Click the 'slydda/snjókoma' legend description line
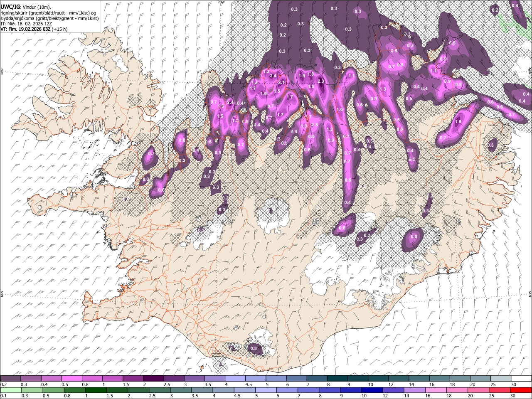 [49, 18]
